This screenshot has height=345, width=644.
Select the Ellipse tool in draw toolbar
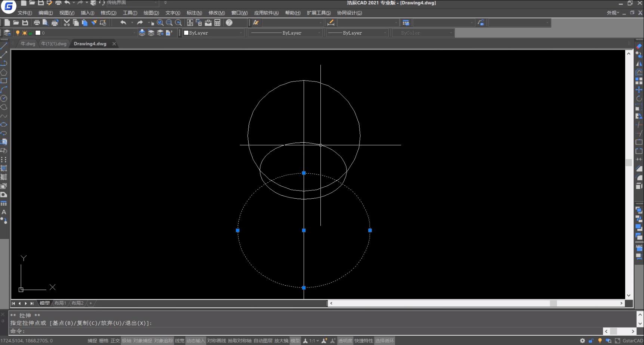[4, 124]
